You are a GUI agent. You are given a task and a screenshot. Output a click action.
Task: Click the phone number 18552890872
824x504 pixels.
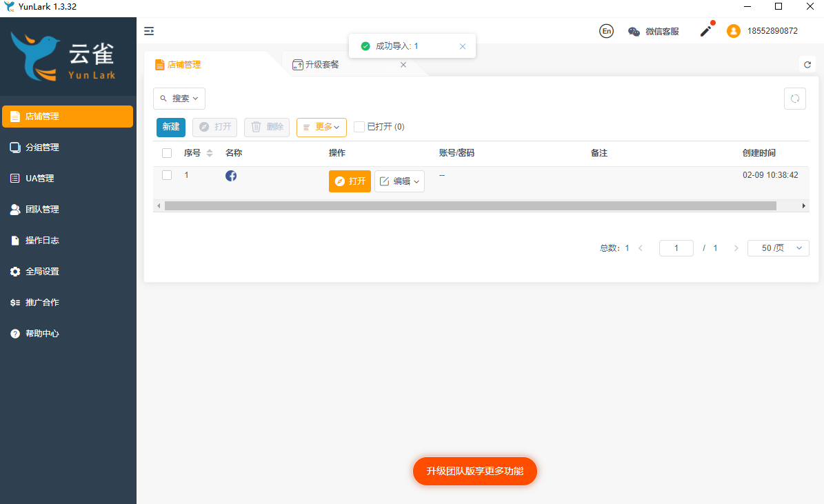[772, 31]
